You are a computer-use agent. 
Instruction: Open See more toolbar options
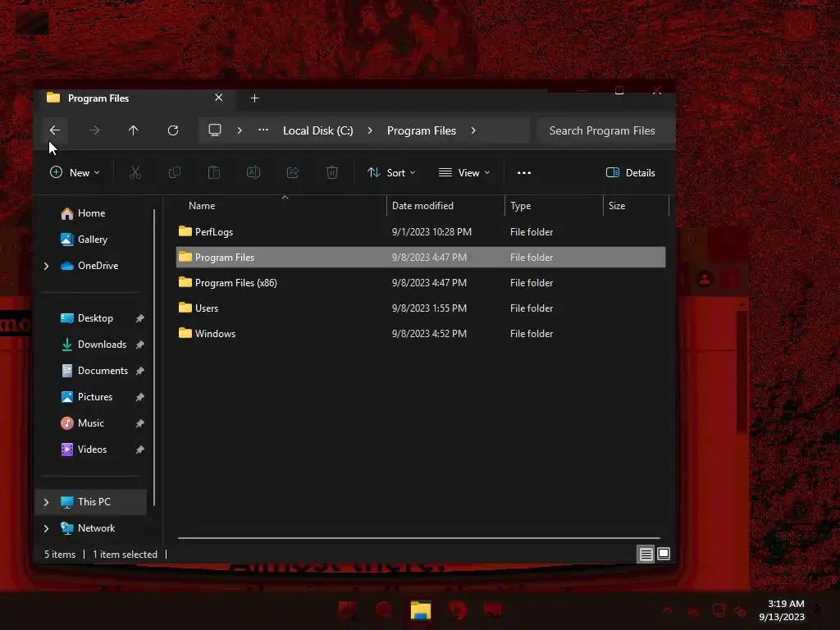tap(524, 172)
